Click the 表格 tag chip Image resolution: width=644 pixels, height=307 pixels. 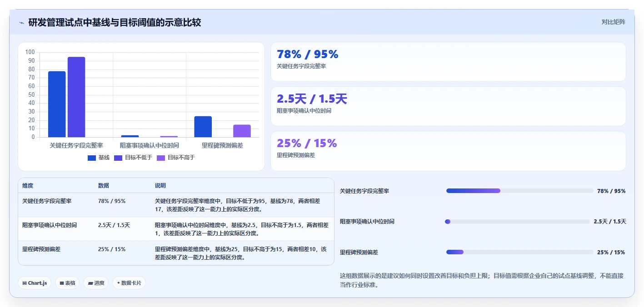(x=67, y=283)
